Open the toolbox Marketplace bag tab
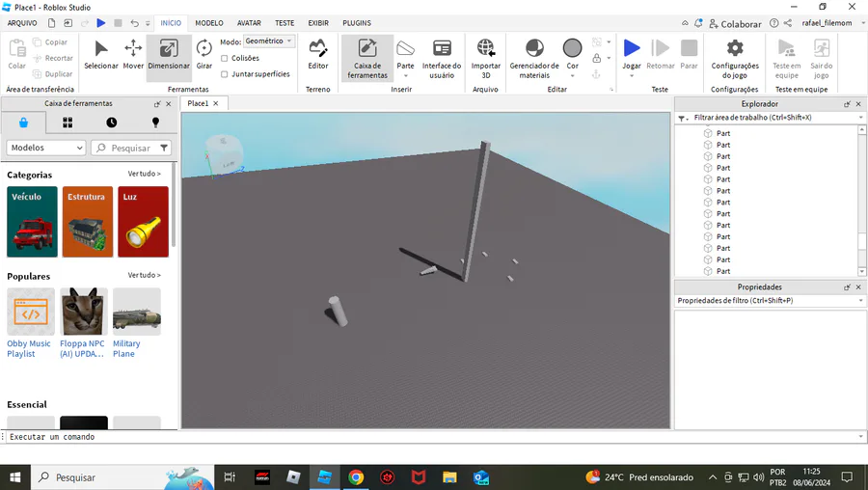 click(23, 122)
